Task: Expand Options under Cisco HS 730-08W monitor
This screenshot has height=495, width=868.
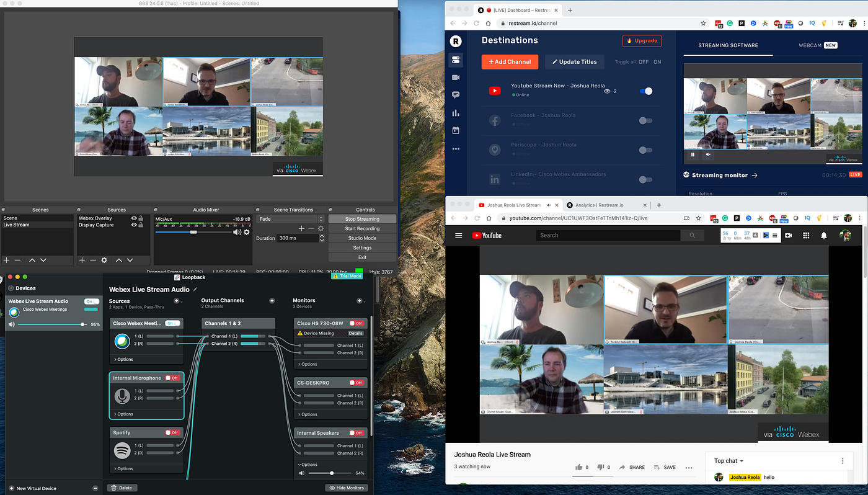Action: pos(308,365)
